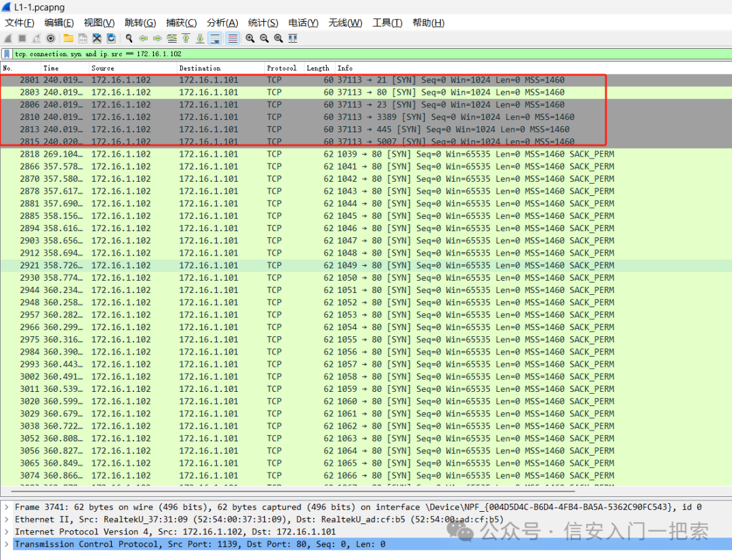The height and width of the screenshot is (560, 732).
Task: Open a capture file via folder icon
Action: [x=68, y=38]
